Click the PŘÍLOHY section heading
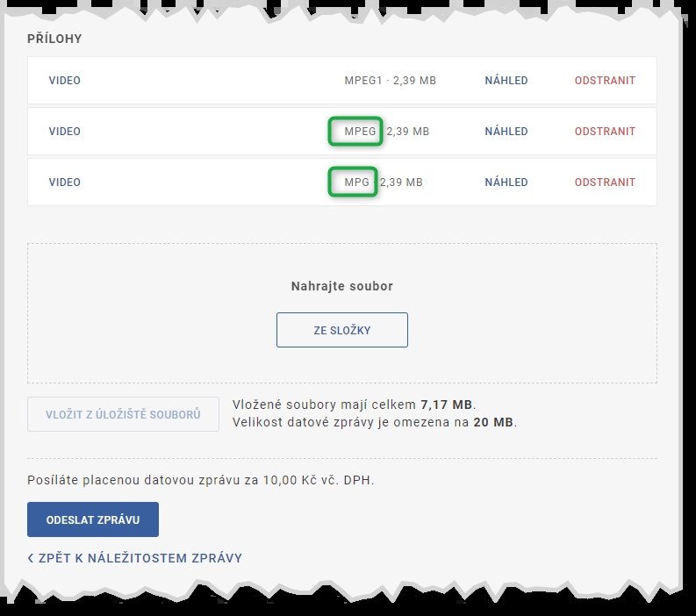Screen dimensions: 696x616 click(54, 39)
